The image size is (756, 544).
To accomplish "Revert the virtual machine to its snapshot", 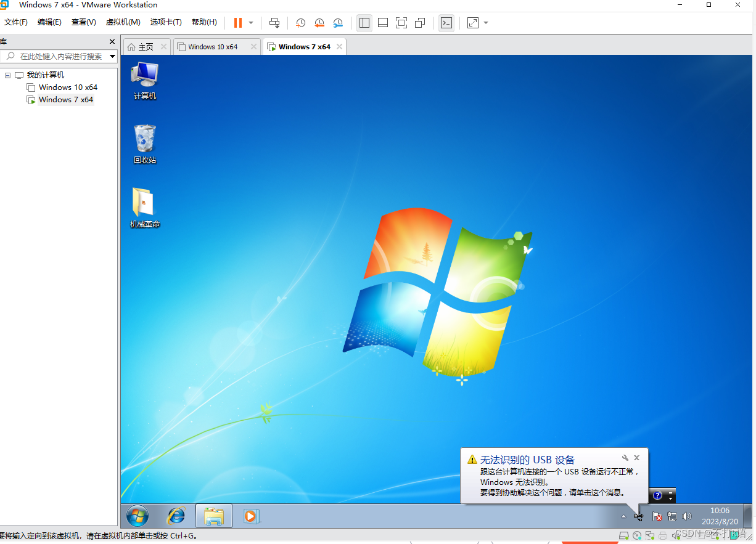I will tap(319, 23).
